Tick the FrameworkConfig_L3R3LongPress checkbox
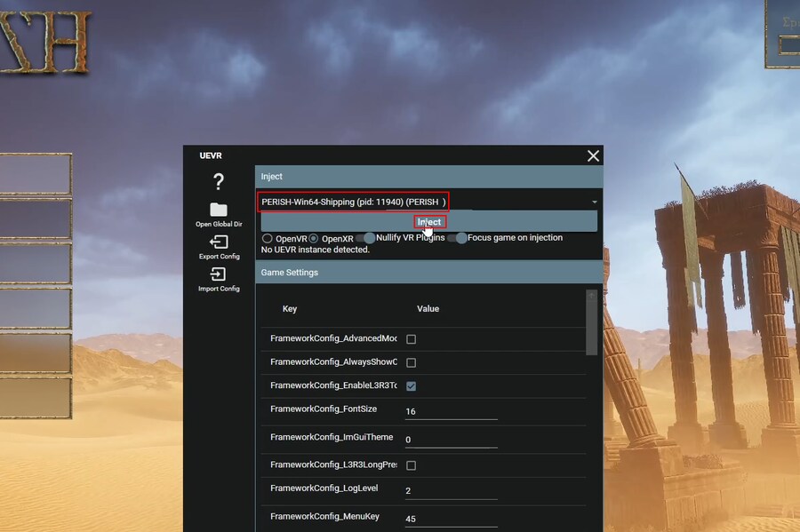800x532 pixels. click(411, 465)
